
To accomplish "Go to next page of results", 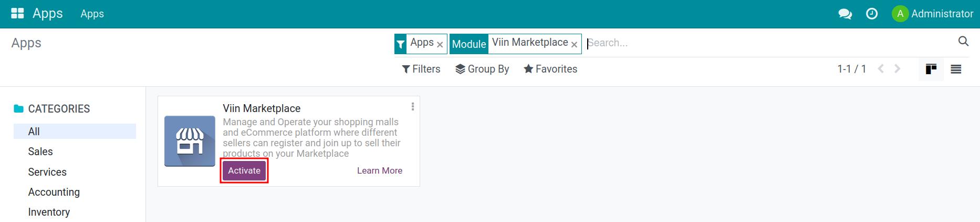I will 898,69.
